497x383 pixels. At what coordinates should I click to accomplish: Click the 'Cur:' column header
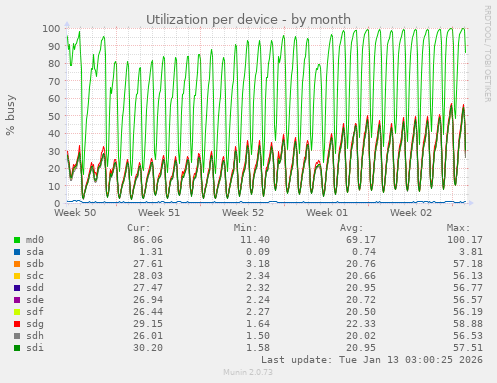coord(139,228)
